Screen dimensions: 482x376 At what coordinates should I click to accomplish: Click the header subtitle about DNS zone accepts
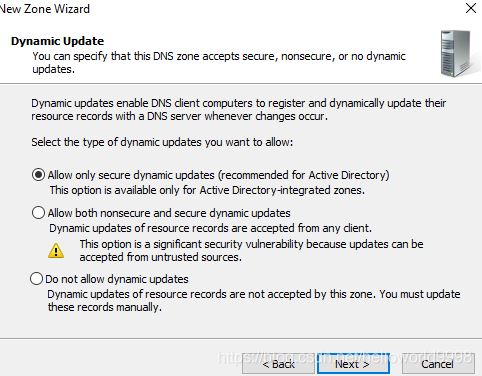(x=219, y=63)
